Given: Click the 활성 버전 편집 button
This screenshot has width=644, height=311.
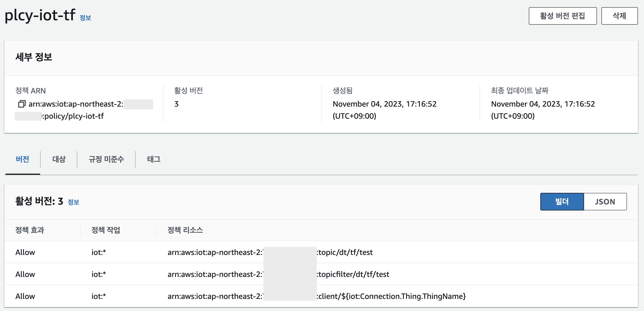Looking at the screenshot, I should 562,16.
